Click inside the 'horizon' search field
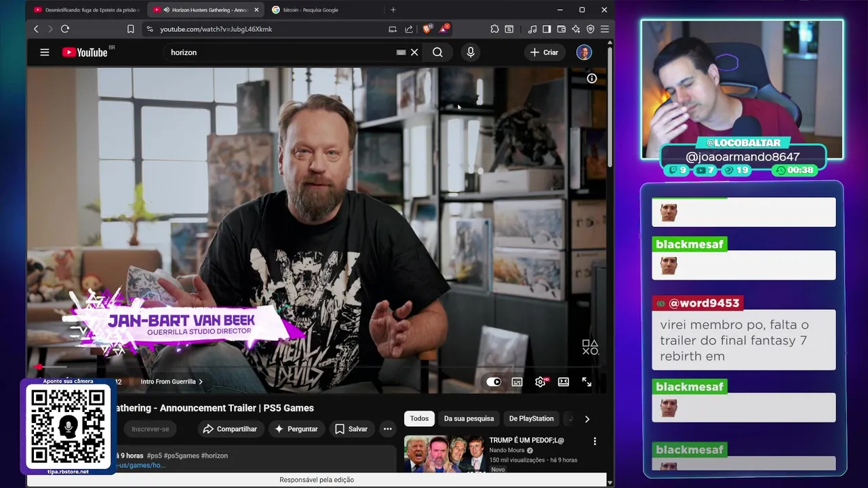This screenshot has height=488, width=868. click(x=281, y=52)
